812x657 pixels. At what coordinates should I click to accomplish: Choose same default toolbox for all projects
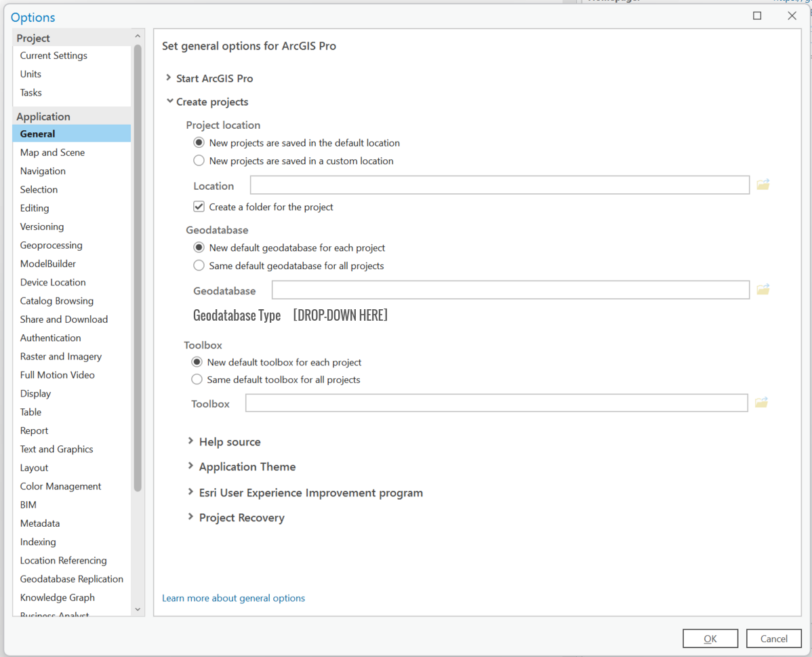pos(197,379)
